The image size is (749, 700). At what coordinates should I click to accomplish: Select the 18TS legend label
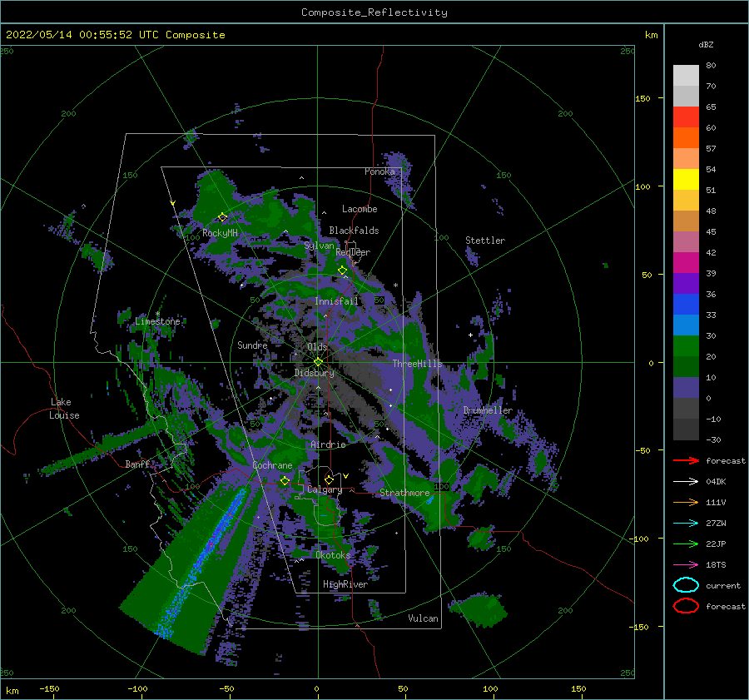(716, 565)
